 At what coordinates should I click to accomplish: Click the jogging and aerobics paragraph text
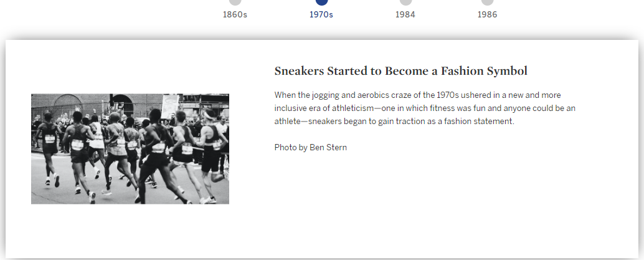tap(425, 108)
